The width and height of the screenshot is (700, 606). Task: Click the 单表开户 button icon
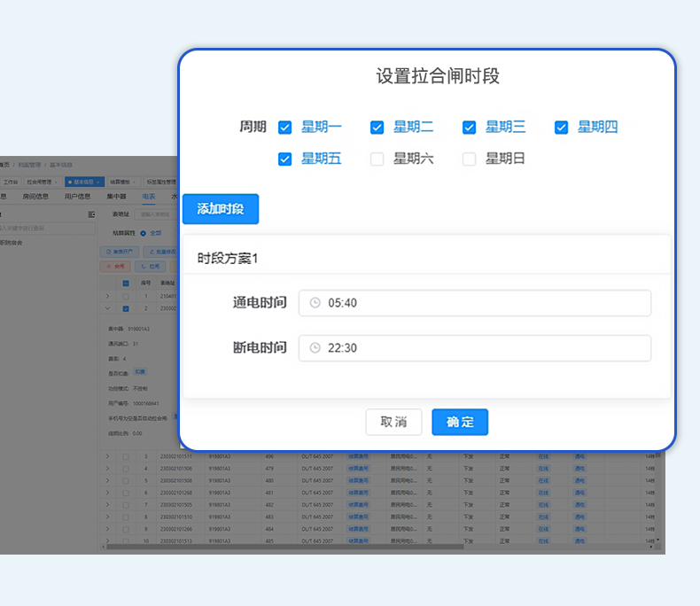107,252
